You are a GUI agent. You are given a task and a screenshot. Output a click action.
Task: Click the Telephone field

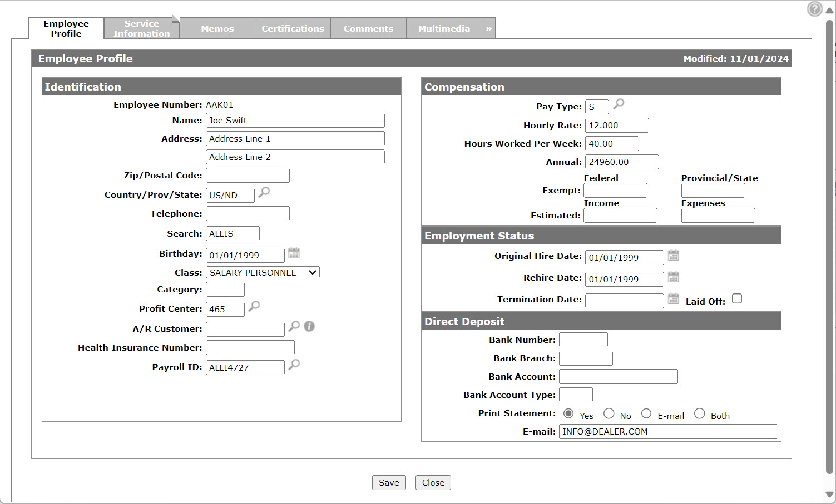248,213
